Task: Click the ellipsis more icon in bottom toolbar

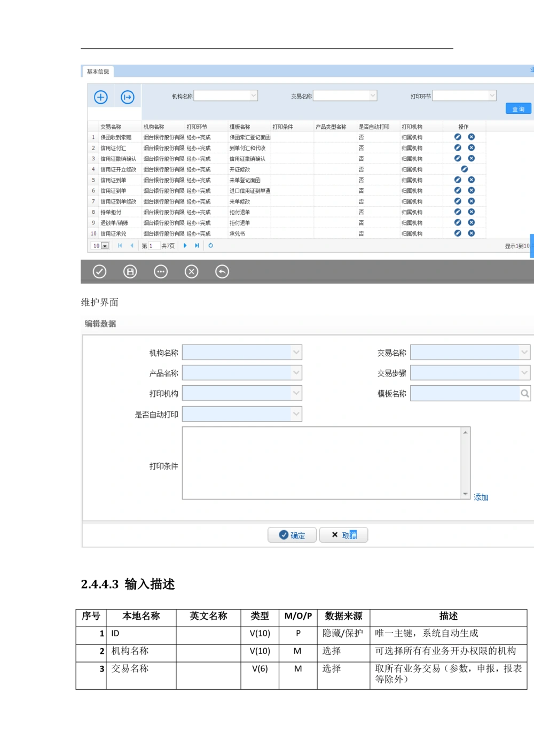Action: click(161, 272)
